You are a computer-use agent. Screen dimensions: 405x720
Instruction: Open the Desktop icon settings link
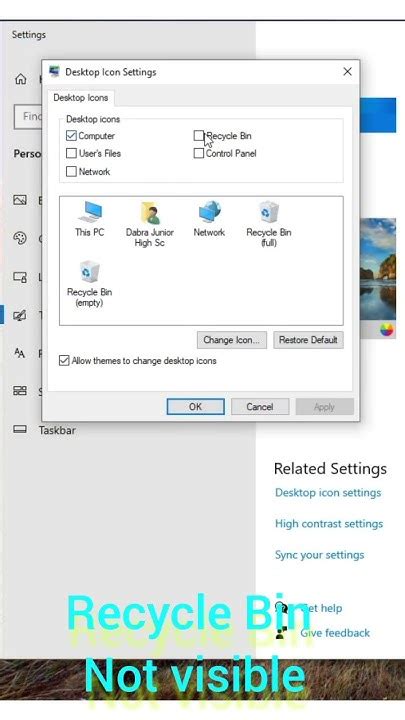tap(328, 493)
